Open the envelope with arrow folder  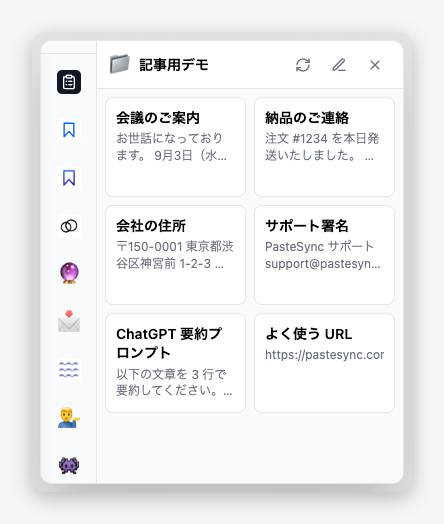coord(69,321)
